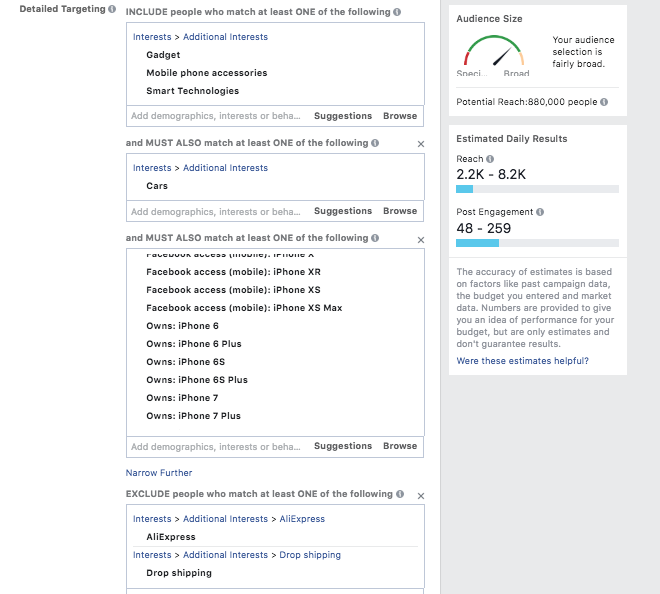660x594 pixels.
Task: Select the Owns: iPhone 6 Plus entry
Action: pyautogui.click(x=194, y=344)
